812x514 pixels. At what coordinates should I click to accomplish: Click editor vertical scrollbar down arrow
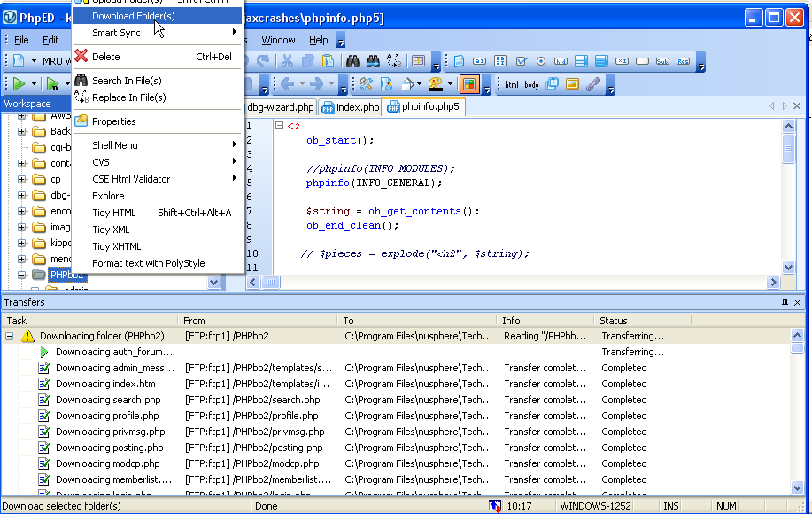tap(788, 268)
